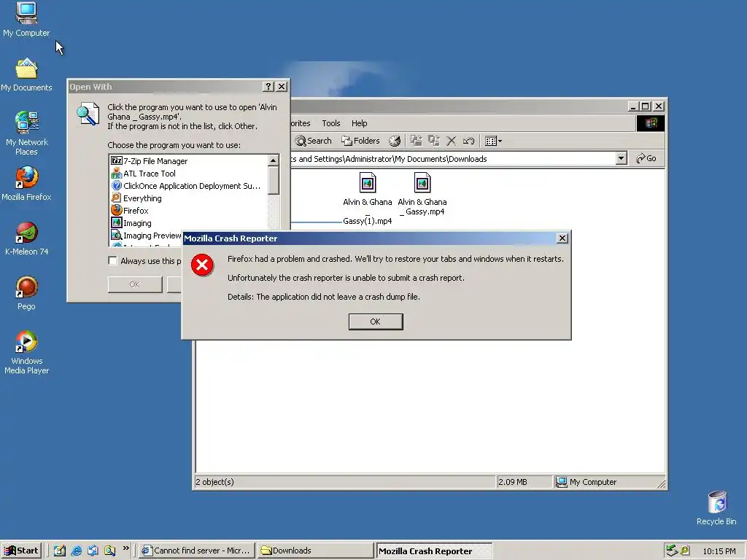Toggle 'Always use this program' checkbox
The width and height of the screenshot is (747, 560).
112,260
